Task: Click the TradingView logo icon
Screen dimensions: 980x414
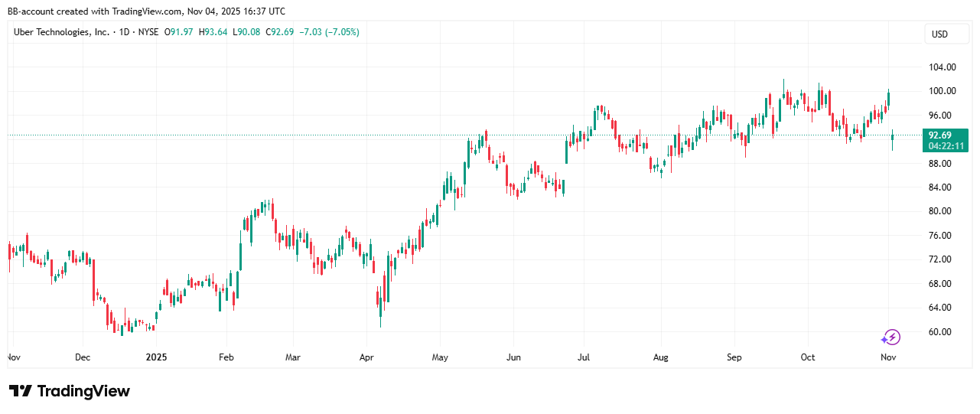Action: tap(21, 391)
